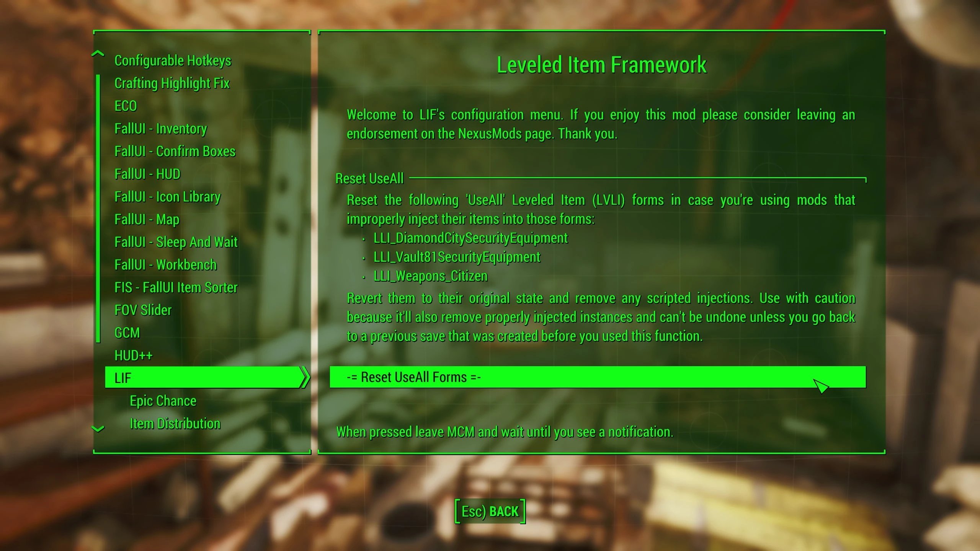Open FallUI Inventory settings tab

pos(160,128)
